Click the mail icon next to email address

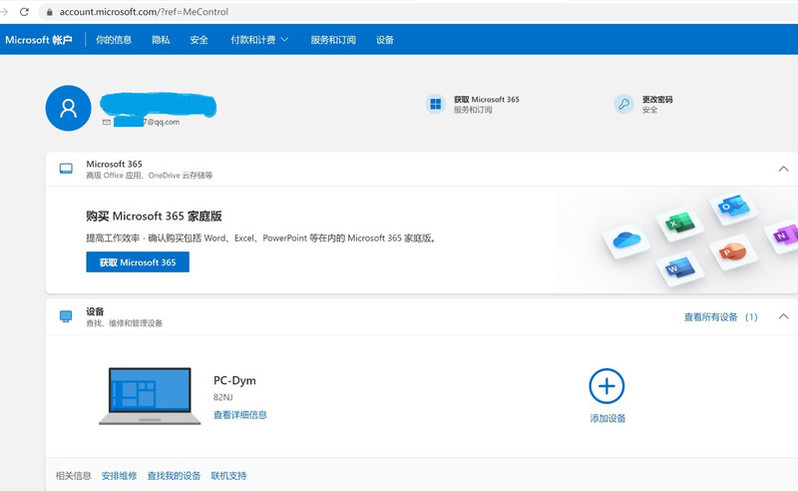(106, 122)
